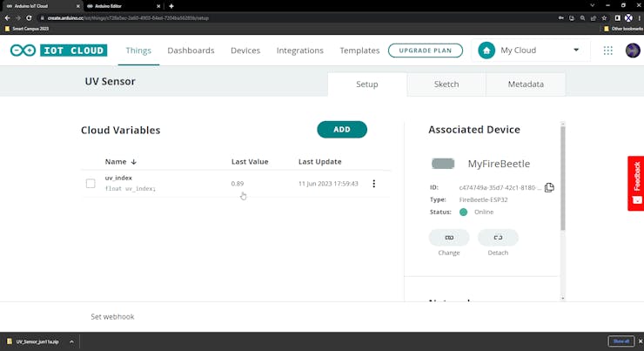Click Show all downloads
This screenshot has height=351, width=644.
621,341
